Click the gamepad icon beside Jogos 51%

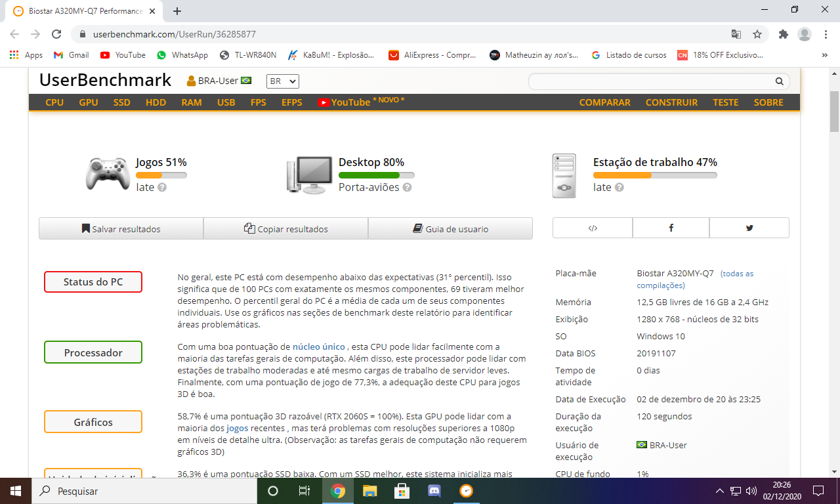(108, 174)
